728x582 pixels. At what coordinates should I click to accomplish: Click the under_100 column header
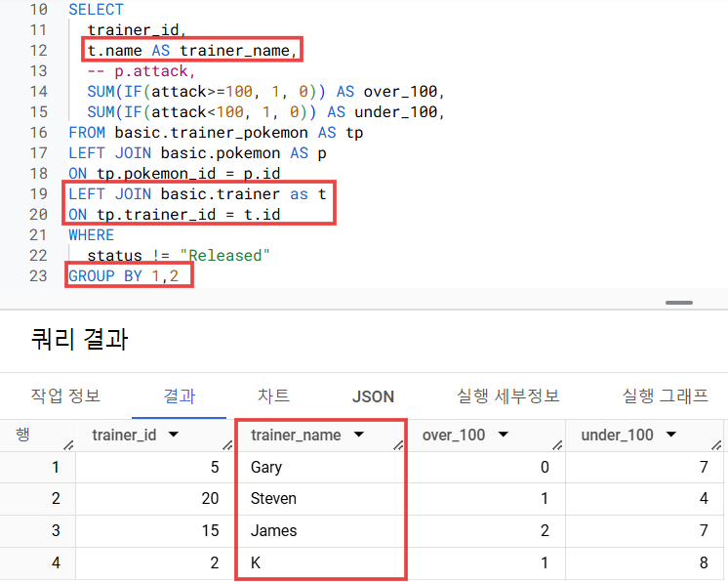click(617, 436)
